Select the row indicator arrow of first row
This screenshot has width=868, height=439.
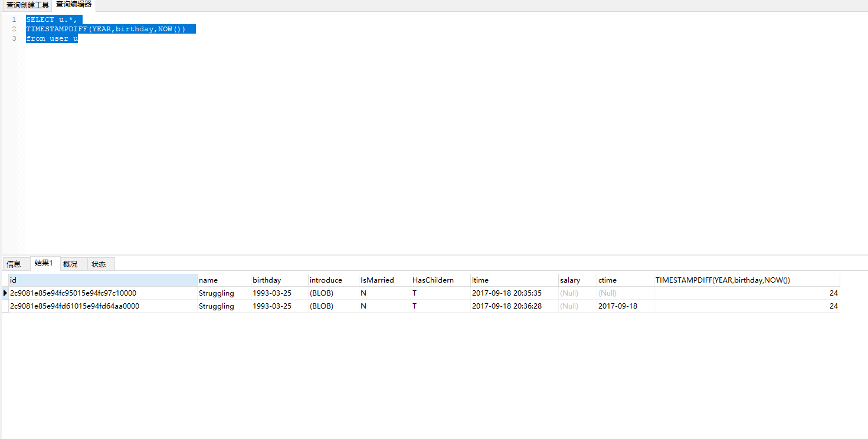5,293
